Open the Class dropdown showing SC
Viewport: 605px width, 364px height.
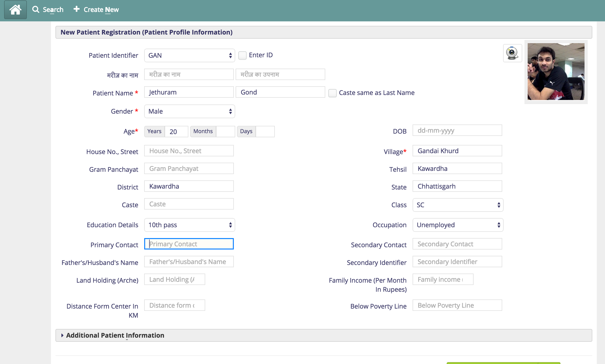[458, 205]
